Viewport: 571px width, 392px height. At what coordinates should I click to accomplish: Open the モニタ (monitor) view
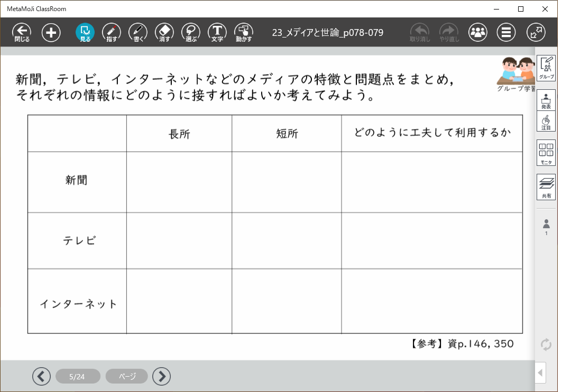click(546, 153)
